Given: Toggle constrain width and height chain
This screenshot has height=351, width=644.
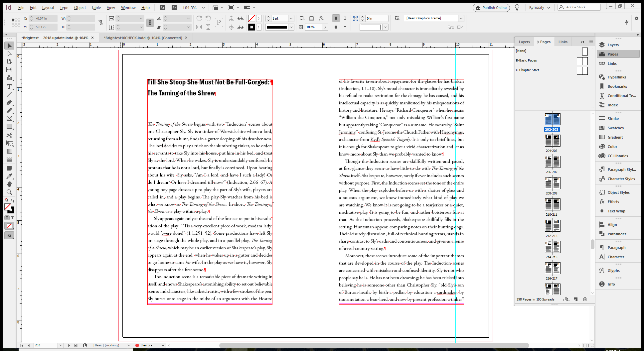Looking at the screenshot, I should (101, 22).
